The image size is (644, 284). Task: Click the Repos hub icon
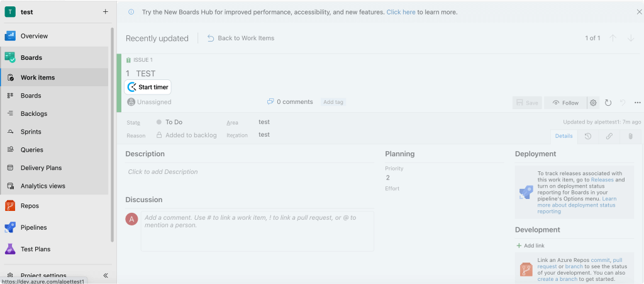(10, 206)
